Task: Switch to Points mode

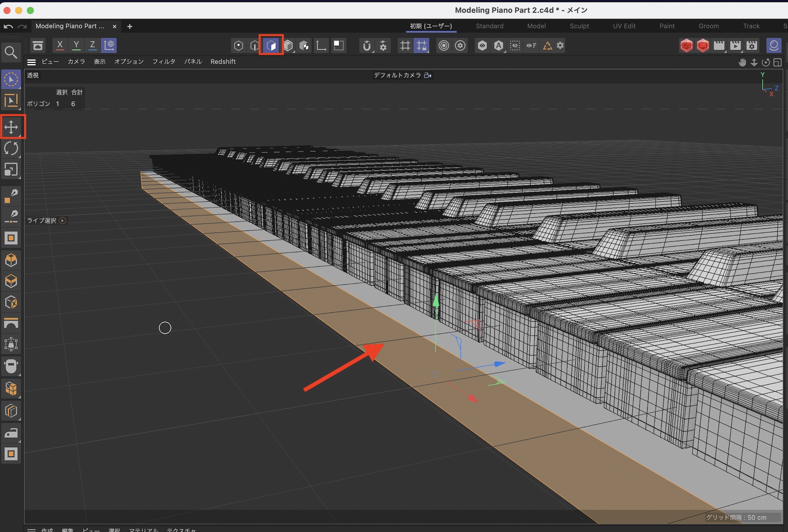Action: pos(238,46)
